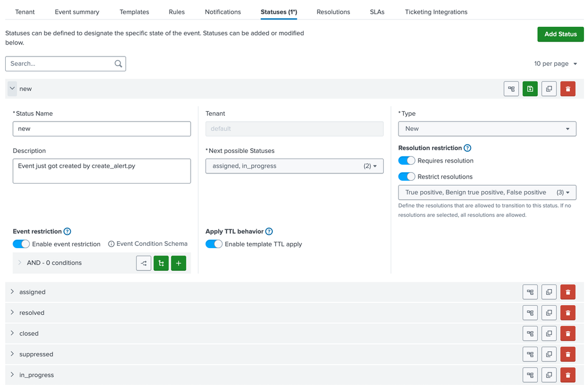Switch to the Resolutions tab
The image size is (588, 385).
coord(333,11)
